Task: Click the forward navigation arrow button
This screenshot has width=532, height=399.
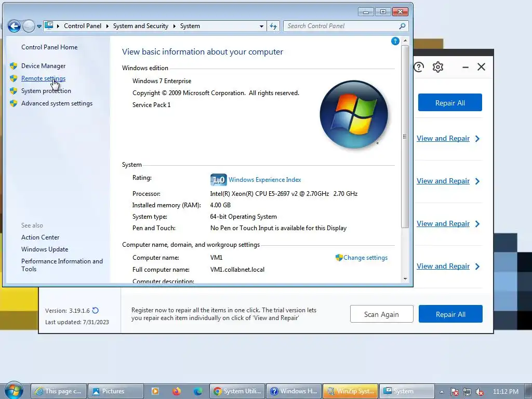Action: [29, 26]
